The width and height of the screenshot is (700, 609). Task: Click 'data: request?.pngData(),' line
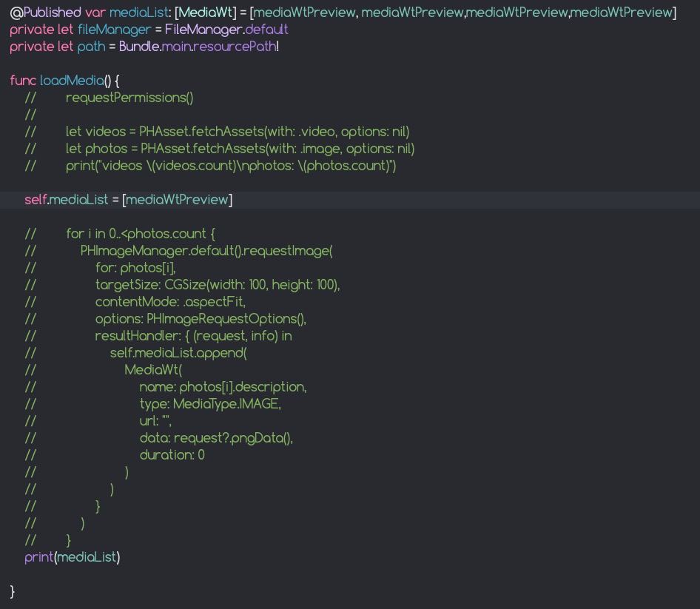[216, 437]
